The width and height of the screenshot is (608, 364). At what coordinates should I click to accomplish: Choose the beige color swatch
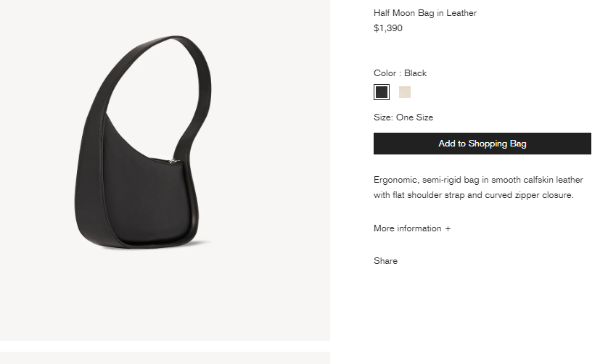click(x=405, y=92)
